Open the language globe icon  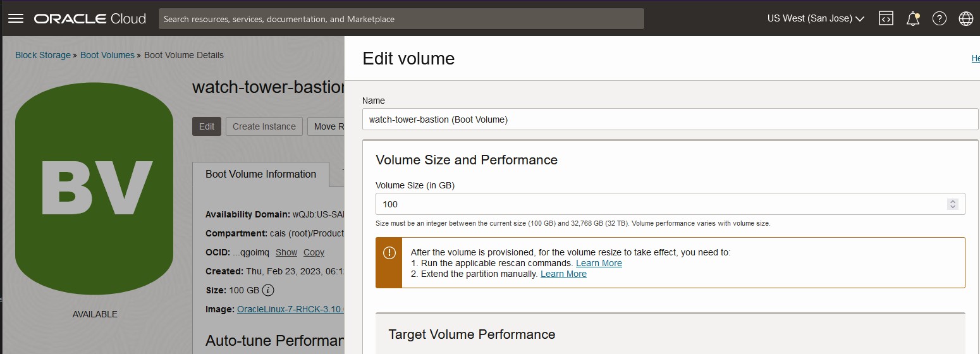coord(965,18)
